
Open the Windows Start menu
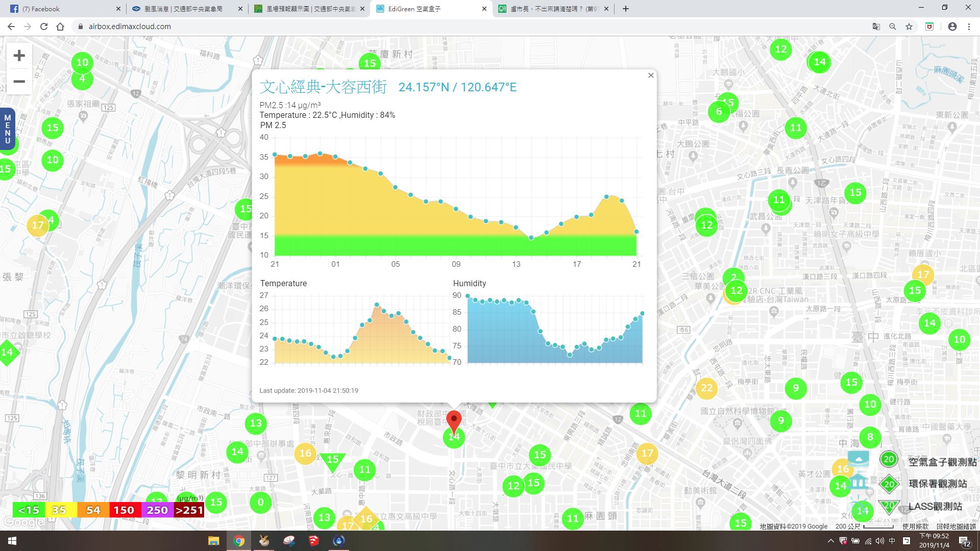(x=12, y=541)
